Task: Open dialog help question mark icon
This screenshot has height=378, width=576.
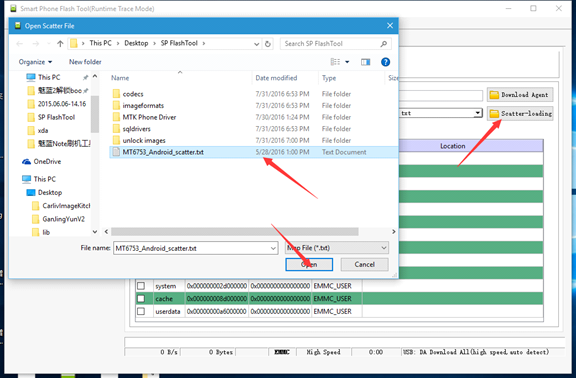Action: pyautogui.click(x=385, y=62)
